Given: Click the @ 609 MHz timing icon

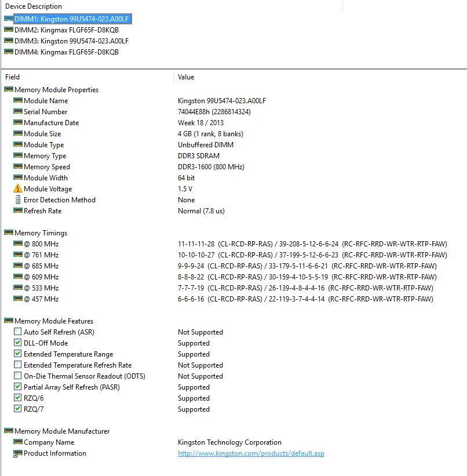Looking at the screenshot, I should [x=18, y=277].
